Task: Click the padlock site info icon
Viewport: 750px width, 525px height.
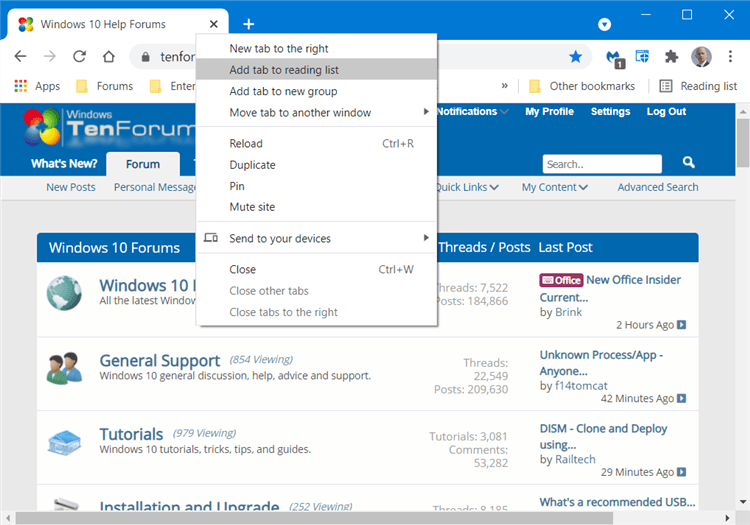Action: [145, 57]
